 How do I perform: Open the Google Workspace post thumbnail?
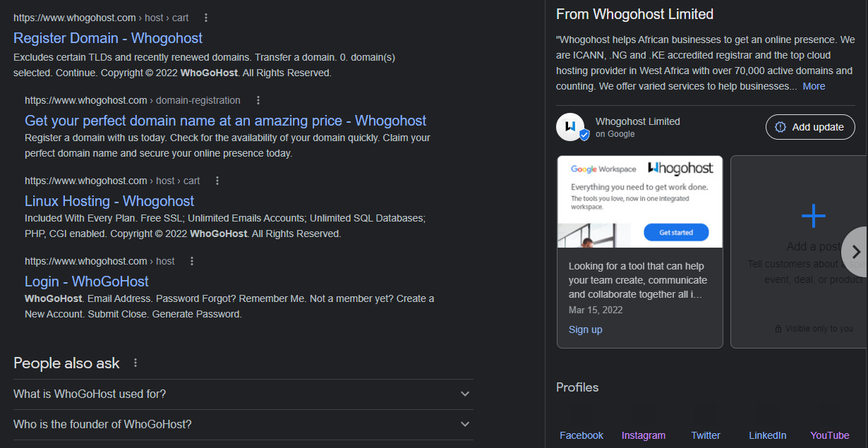point(639,202)
